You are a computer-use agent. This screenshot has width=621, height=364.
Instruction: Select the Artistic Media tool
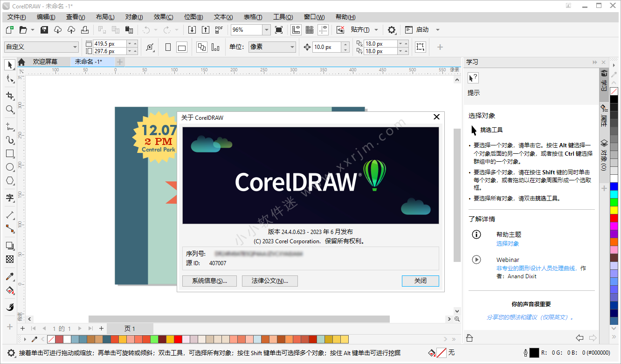click(9, 140)
